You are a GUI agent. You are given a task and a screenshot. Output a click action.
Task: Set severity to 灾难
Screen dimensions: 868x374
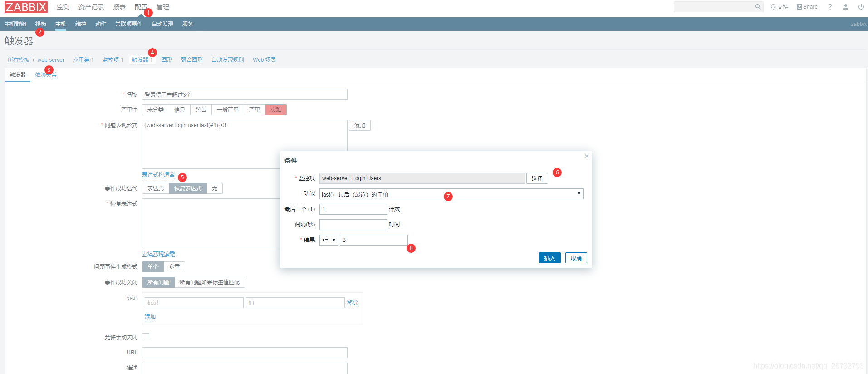276,110
